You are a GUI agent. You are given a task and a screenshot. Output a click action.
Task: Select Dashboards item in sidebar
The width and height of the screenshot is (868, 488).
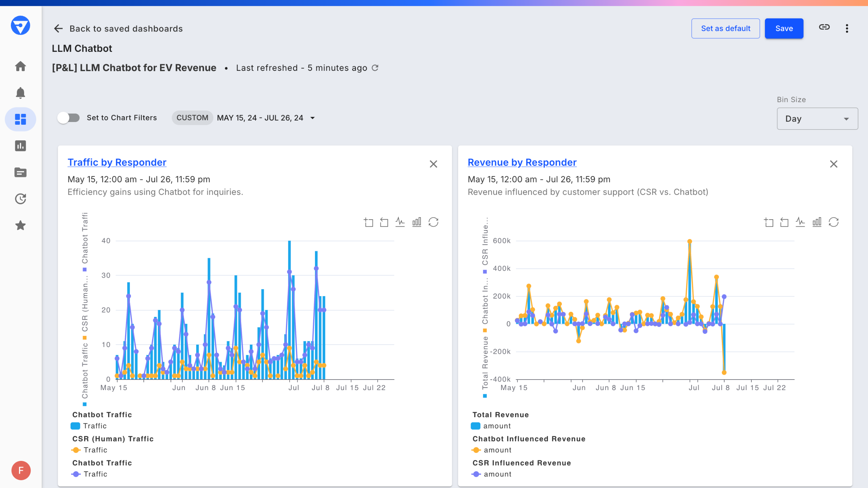[20, 119]
